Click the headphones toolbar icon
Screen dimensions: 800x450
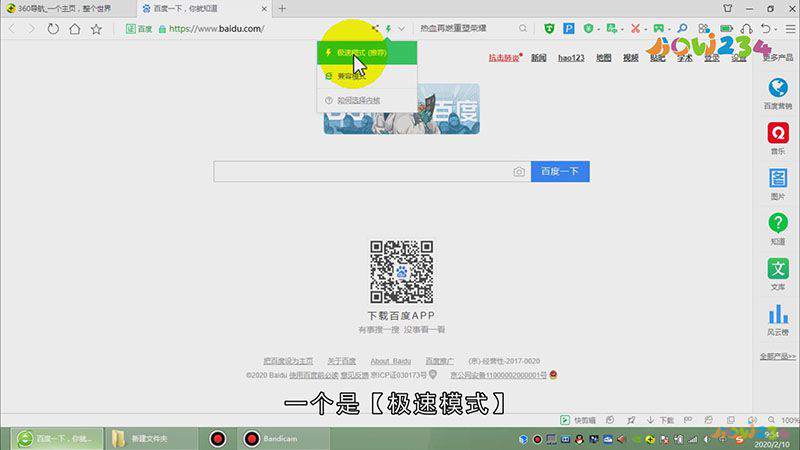(746, 29)
